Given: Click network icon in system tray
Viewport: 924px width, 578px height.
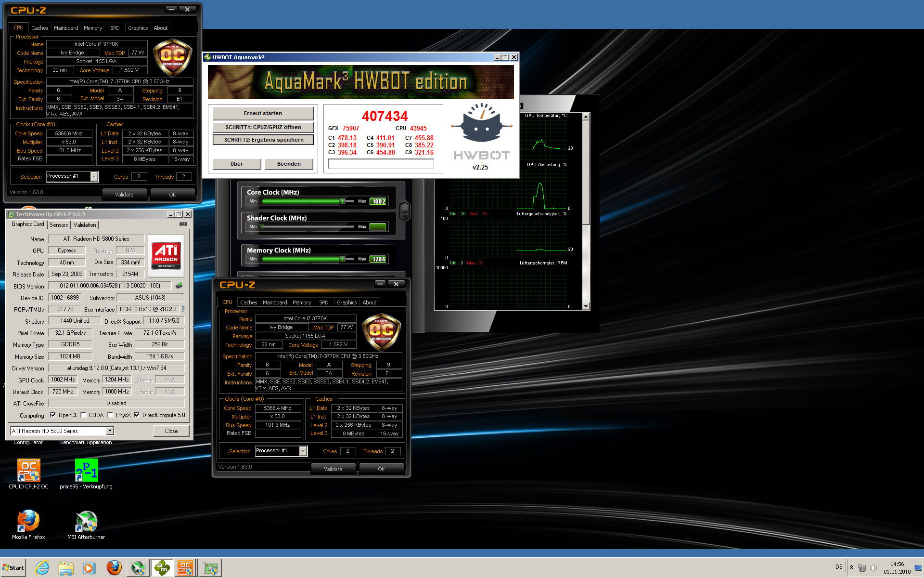Looking at the screenshot, I should click(x=861, y=567).
